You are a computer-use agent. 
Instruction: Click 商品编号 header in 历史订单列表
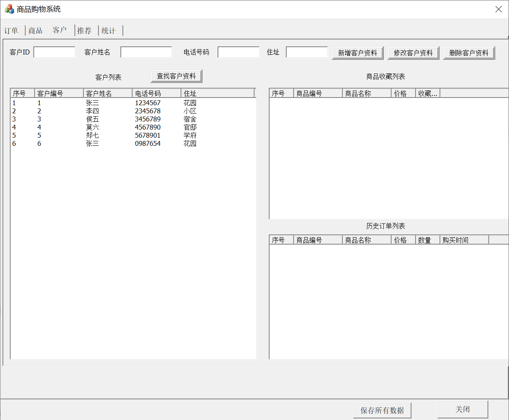click(318, 240)
